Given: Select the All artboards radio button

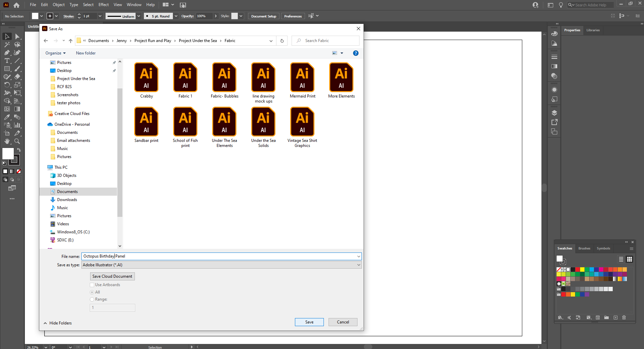Looking at the screenshot, I should 92,292.
